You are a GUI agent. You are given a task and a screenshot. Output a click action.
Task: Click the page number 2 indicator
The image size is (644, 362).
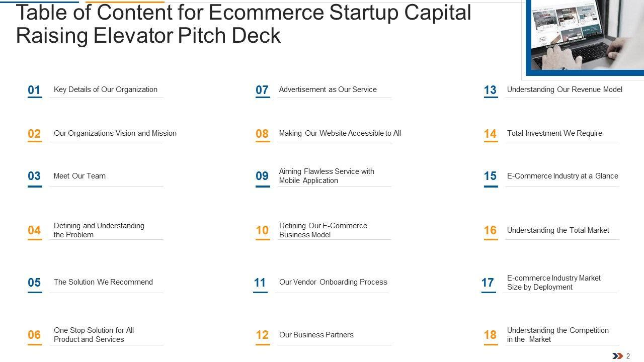[628, 356]
